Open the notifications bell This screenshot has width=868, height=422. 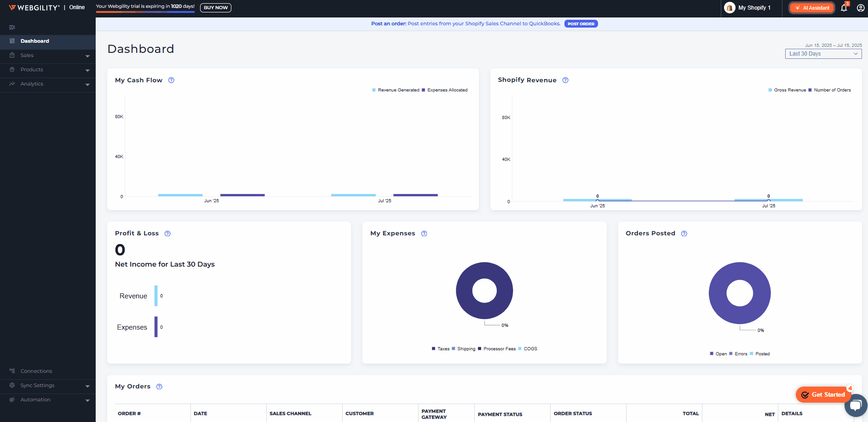844,8
